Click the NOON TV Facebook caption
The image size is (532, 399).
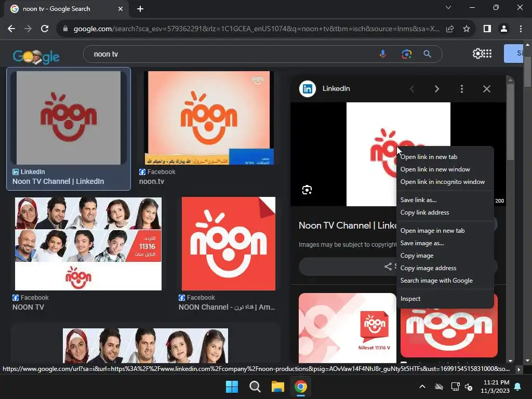pos(28,307)
